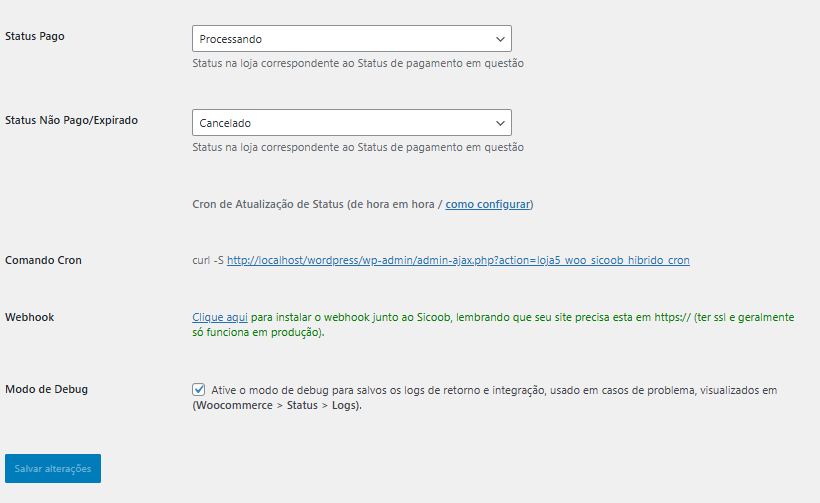The image size is (820, 503).
Task: Click the help text below the Processando dropdown
Action: [357, 63]
